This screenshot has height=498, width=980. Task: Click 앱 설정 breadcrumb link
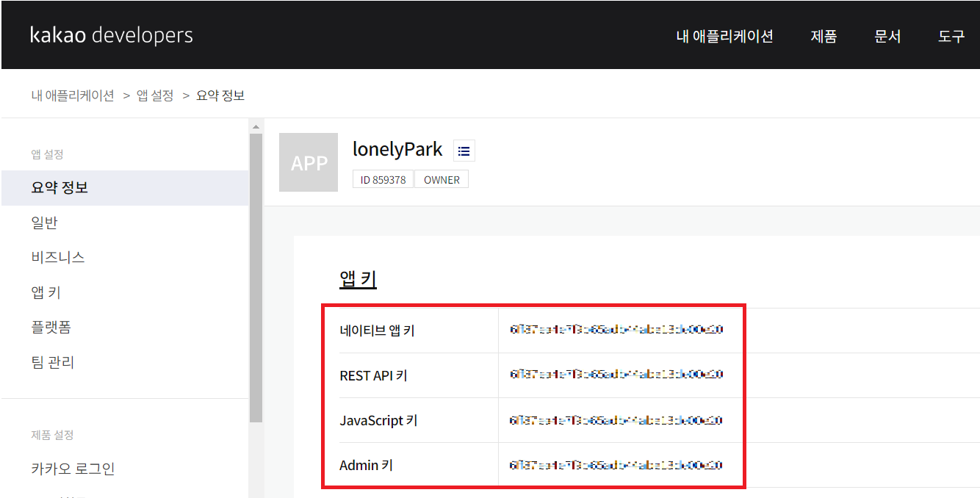click(155, 95)
